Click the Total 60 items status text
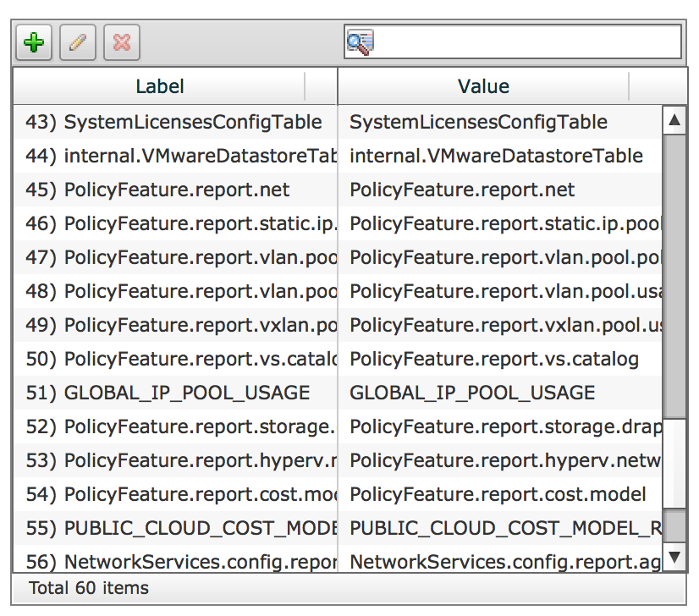 (x=88, y=588)
